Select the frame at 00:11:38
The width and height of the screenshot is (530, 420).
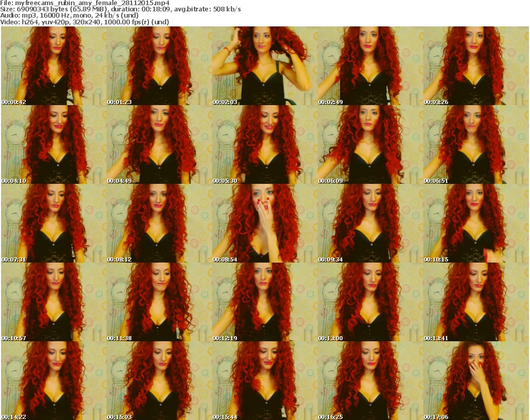(159, 302)
